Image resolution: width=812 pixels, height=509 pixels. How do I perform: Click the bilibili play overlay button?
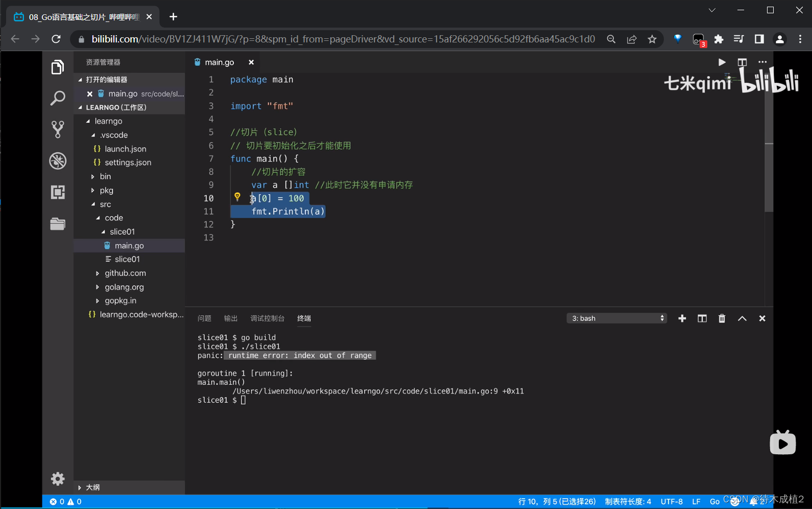click(782, 443)
